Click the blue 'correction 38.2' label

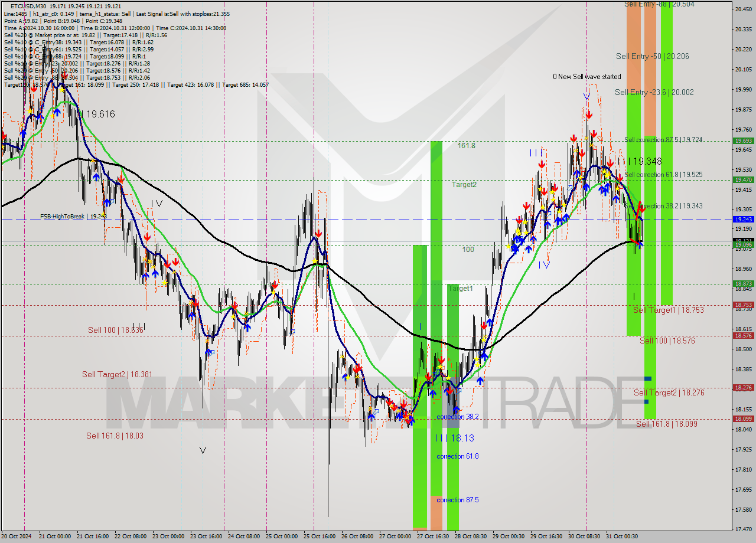[458, 417]
